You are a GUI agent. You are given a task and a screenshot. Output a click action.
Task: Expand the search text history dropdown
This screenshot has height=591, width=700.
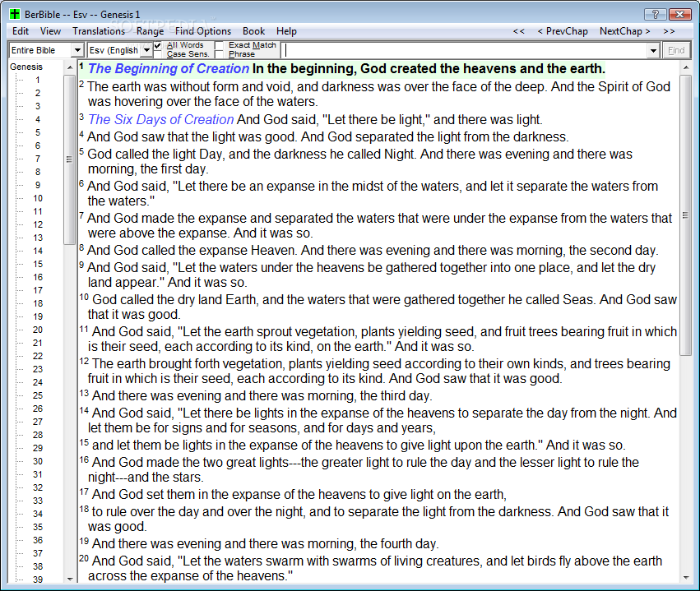(x=653, y=50)
